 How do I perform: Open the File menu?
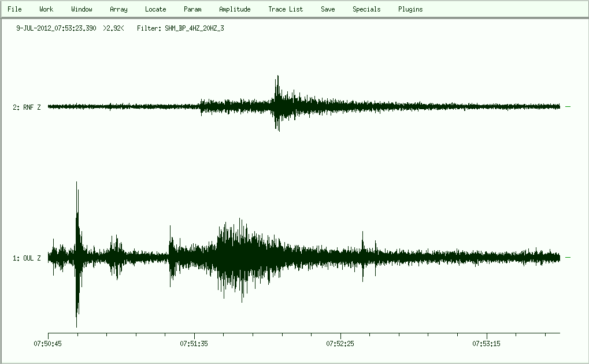click(x=14, y=9)
